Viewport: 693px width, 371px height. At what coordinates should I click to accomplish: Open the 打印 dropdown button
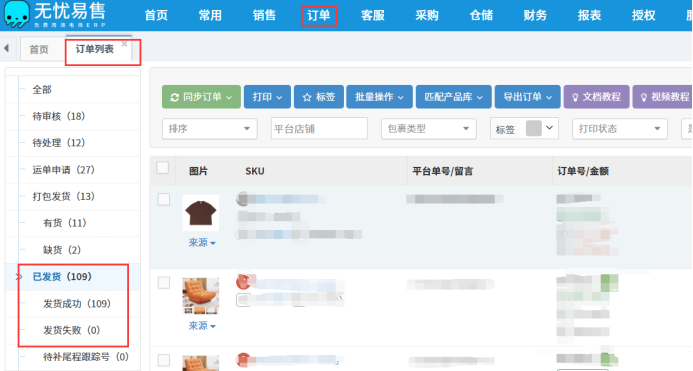pos(267,97)
